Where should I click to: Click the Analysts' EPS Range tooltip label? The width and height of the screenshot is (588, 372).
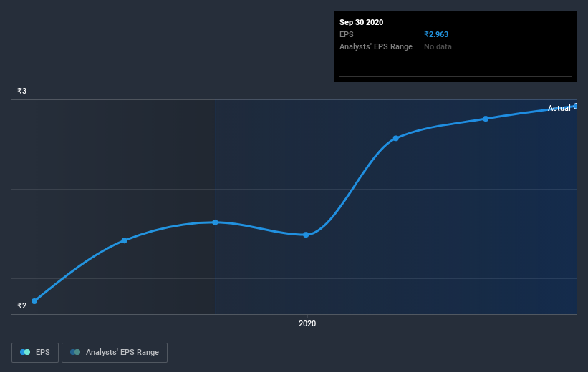click(x=376, y=46)
